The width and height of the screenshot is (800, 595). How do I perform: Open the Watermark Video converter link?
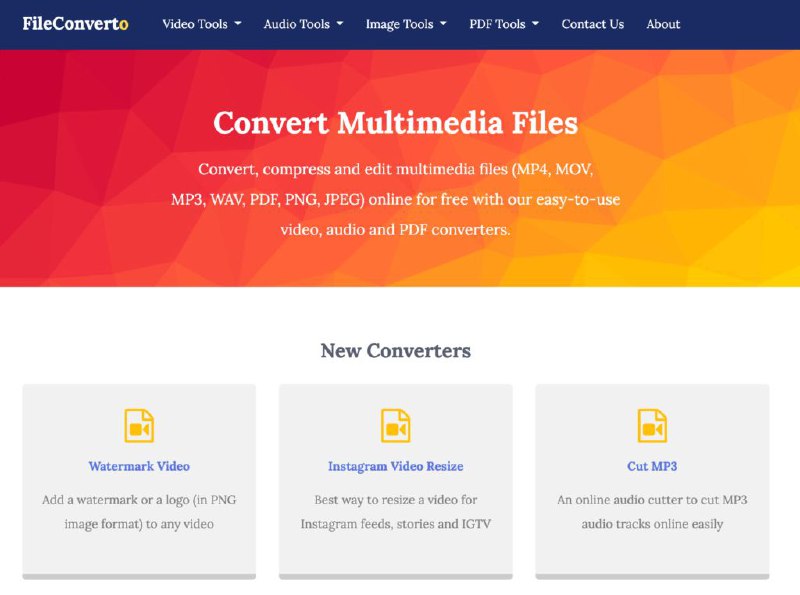139,466
